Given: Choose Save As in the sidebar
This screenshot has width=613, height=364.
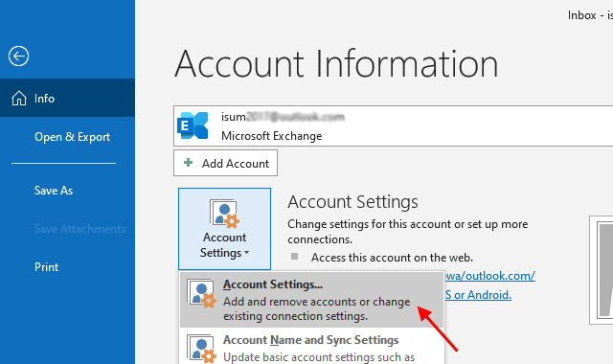Looking at the screenshot, I should (x=54, y=191).
